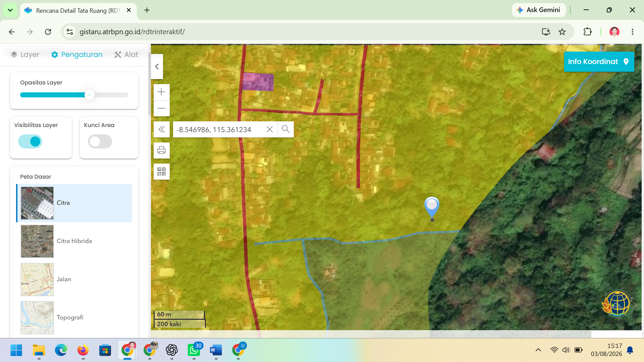Open the notification bell
The width and height of the screenshot is (644, 362).
630,350
